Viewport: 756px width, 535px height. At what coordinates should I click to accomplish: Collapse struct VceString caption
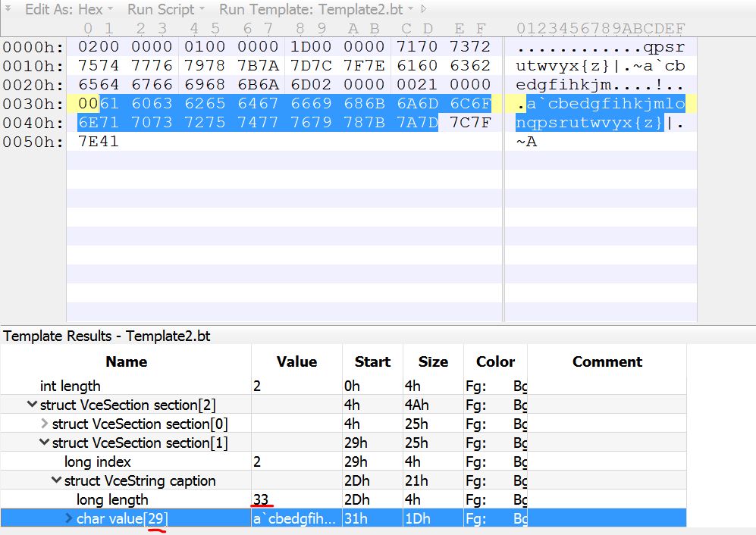click(x=56, y=480)
